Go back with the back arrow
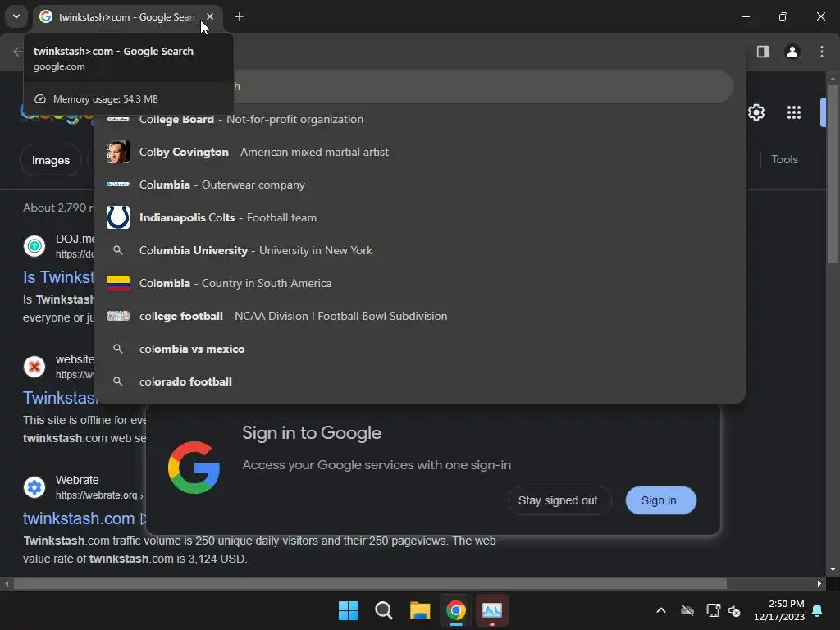Image resolution: width=840 pixels, height=630 pixels. pyautogui.click(x=18, y=52)
